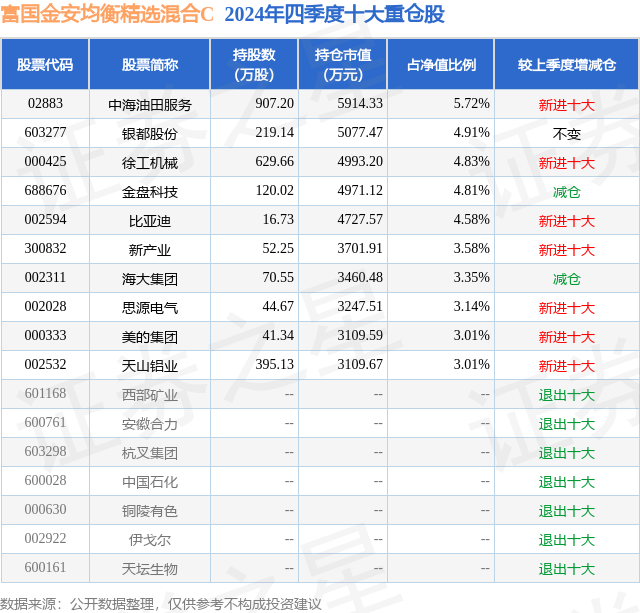Click holding value 4727.57
Viewport: 640px width, 613px height.
coord(360,219)
